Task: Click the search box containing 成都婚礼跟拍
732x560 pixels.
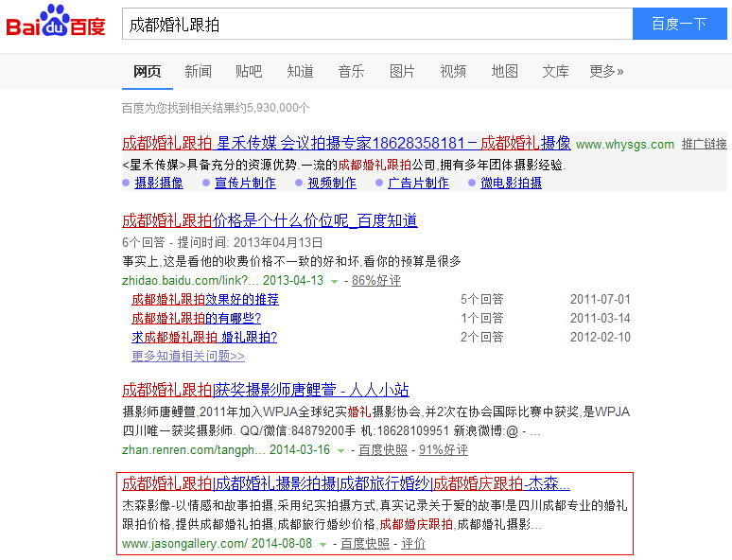Action: tap(376, 25)
